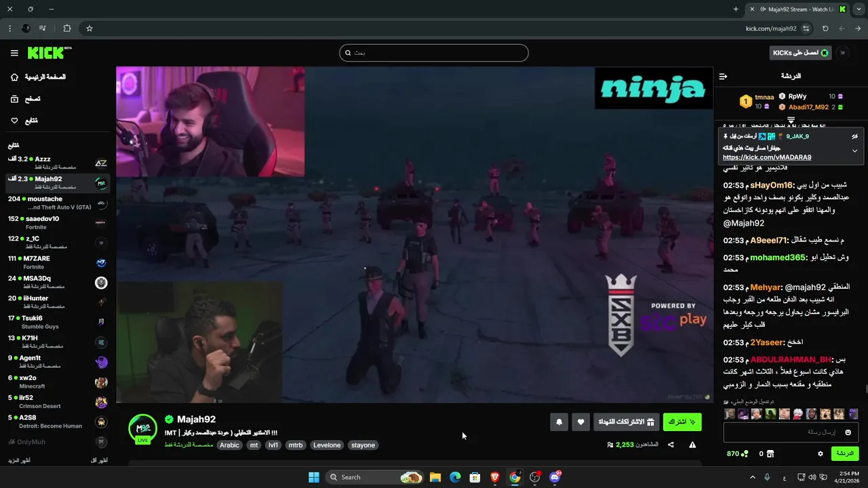The image size is (868, 488).
Task: Open the home page sidebar item
Action: [38, 77]
